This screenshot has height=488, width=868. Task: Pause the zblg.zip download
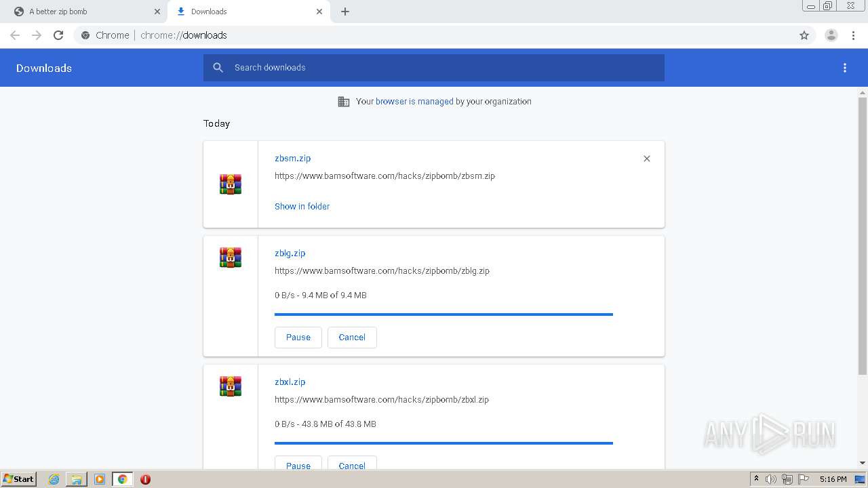298,338
